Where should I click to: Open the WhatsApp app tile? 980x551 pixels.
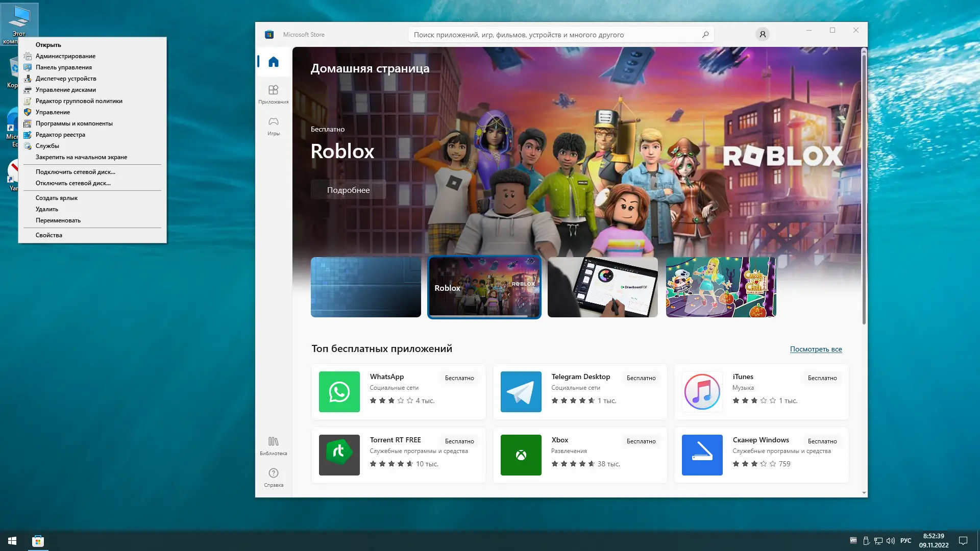[398, 391]
